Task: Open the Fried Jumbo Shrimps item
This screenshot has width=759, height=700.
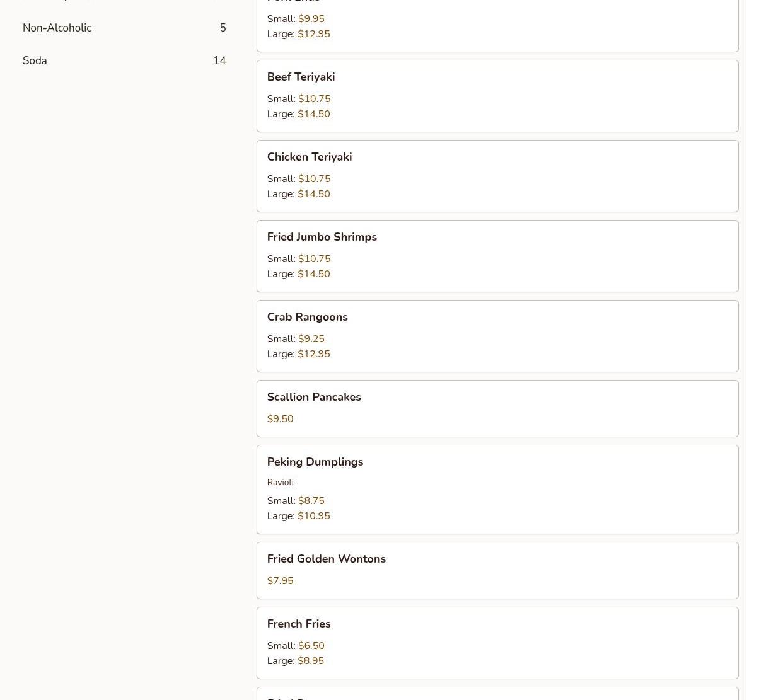Action: point(497,256)
